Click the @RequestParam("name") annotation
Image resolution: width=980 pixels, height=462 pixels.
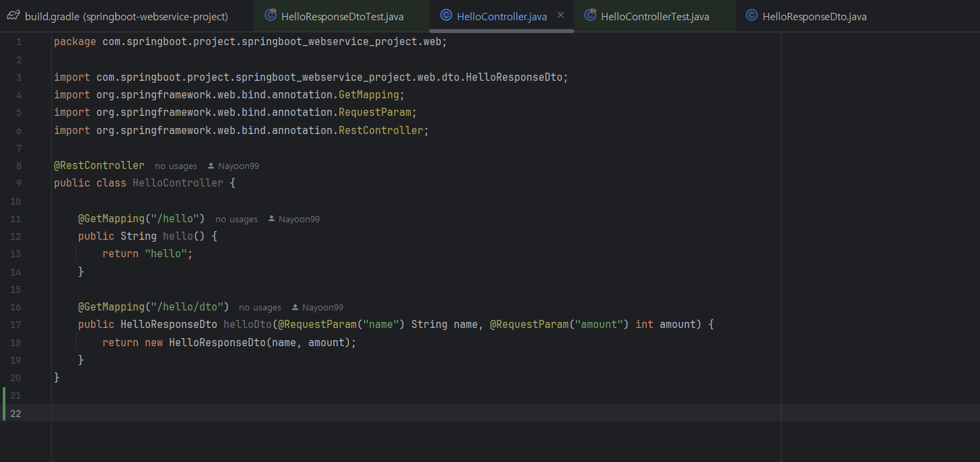(x=341, y=325)
